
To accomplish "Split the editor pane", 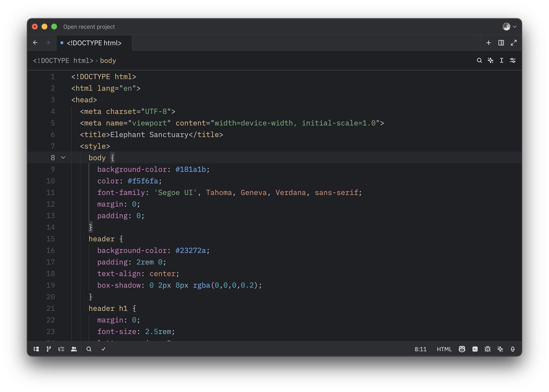I will (x=501, y=43).
